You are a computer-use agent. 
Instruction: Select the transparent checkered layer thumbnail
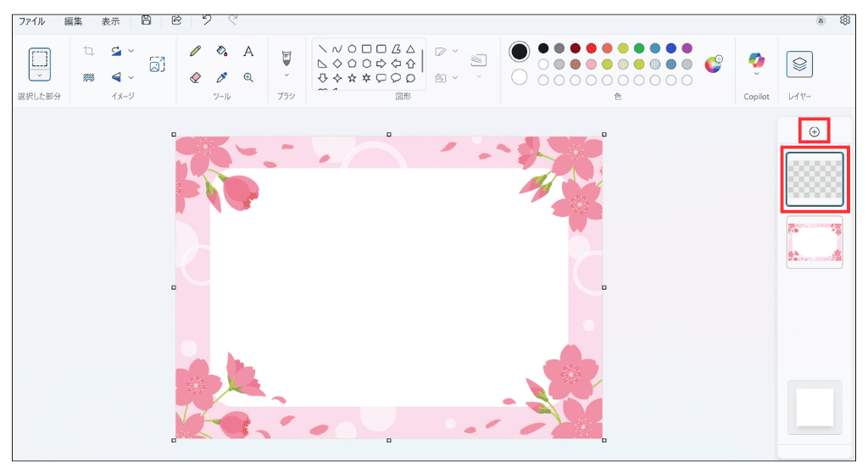coord(815,180)
